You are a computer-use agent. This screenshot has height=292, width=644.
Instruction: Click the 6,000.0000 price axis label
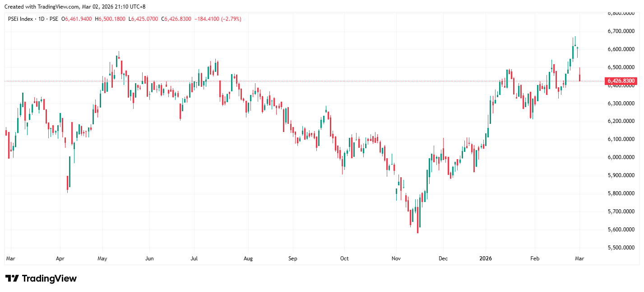pos(621,157)
